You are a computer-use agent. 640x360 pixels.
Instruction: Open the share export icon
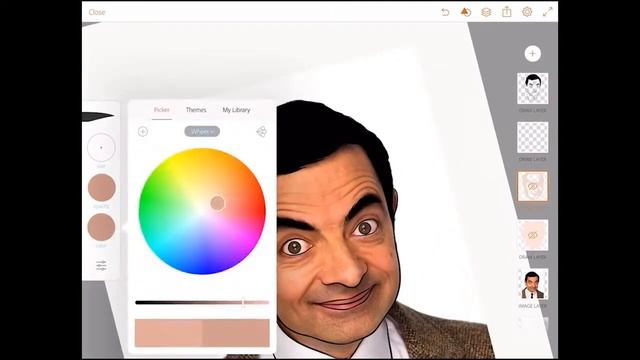[507, 12]
